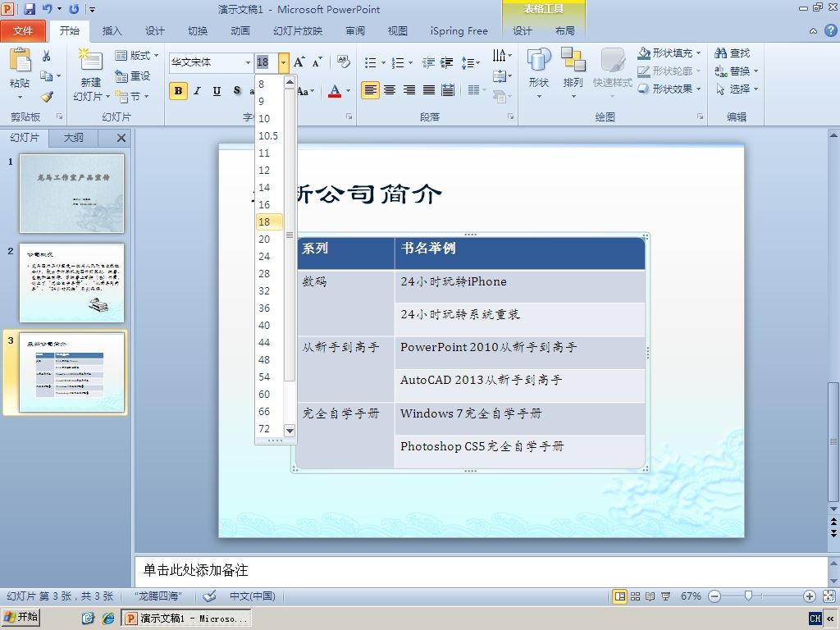
Task: Clear all formatting with the eraser icon
Action: point(344,62)
